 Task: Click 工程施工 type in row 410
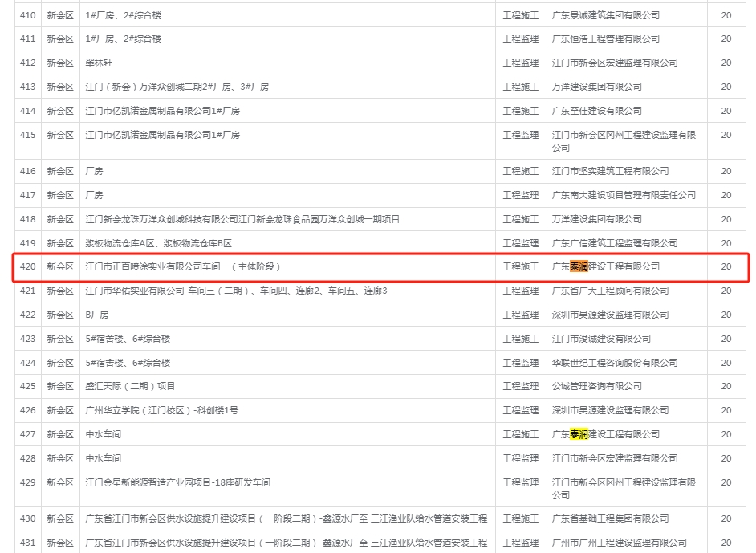coord(521,15)
